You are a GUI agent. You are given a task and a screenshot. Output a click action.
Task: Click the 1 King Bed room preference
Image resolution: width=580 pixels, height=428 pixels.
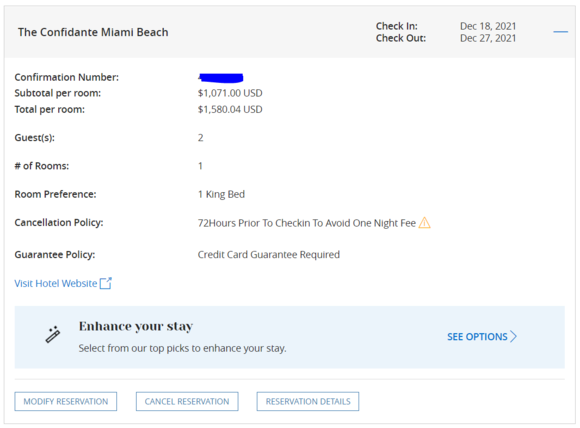[221, 194]
